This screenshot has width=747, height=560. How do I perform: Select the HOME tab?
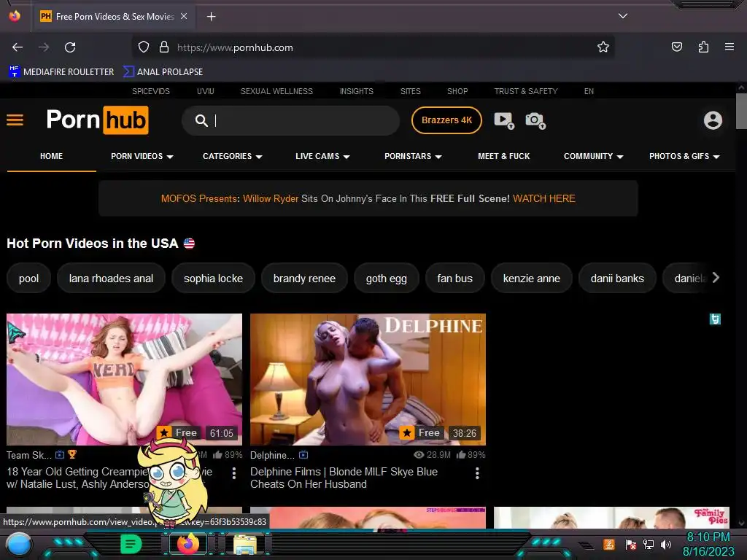coord(52,156)
